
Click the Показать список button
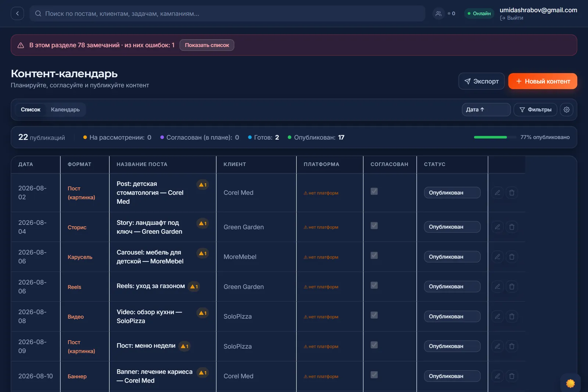207,45
